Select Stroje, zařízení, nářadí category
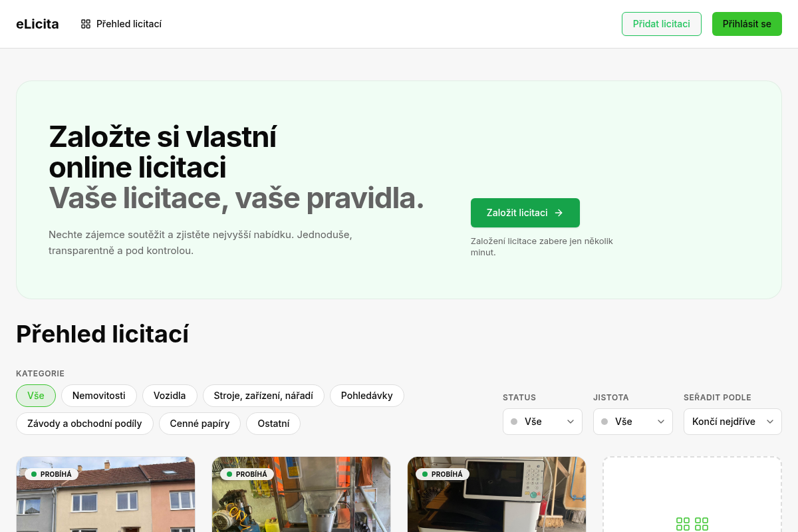The width and height of the screenshot is (798, 532). (x=263, y=396)
